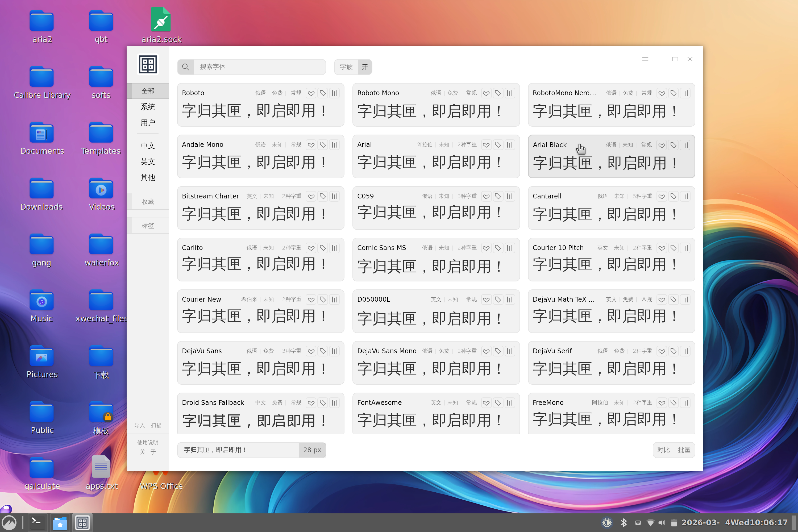Favorite the FontAwesome font

[x=486, y=403]
